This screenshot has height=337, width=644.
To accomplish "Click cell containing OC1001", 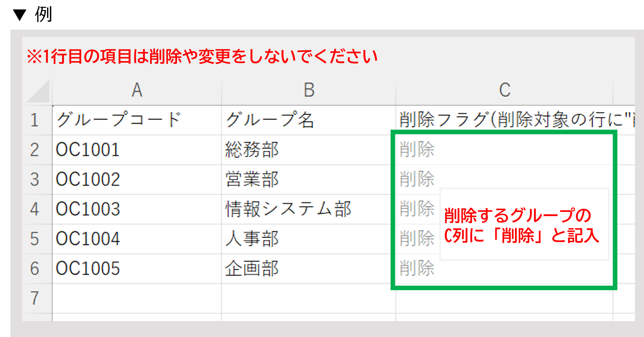I will point(136,150).
